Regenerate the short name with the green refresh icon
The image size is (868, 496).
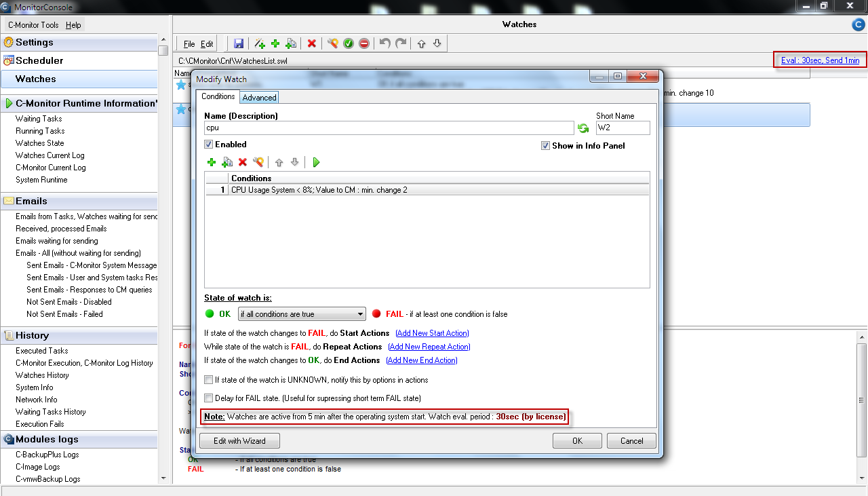coord(583,128)
